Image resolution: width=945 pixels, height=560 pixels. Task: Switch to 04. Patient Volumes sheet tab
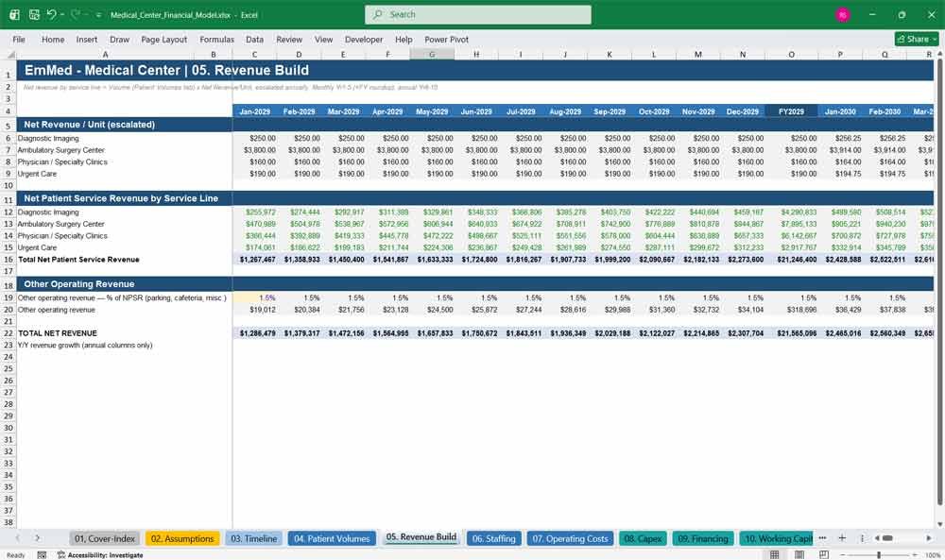332,538
